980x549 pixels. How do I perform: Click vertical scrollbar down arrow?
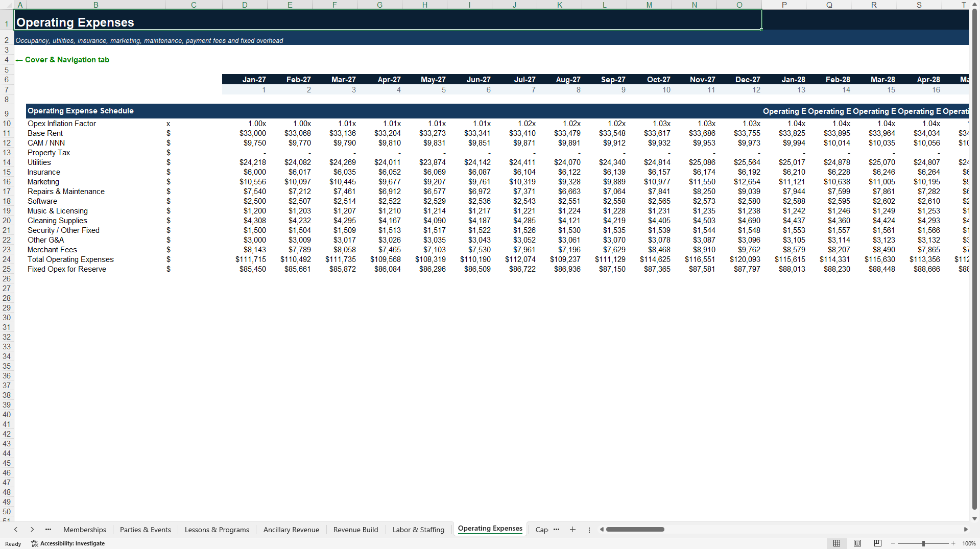click(974, 518)
